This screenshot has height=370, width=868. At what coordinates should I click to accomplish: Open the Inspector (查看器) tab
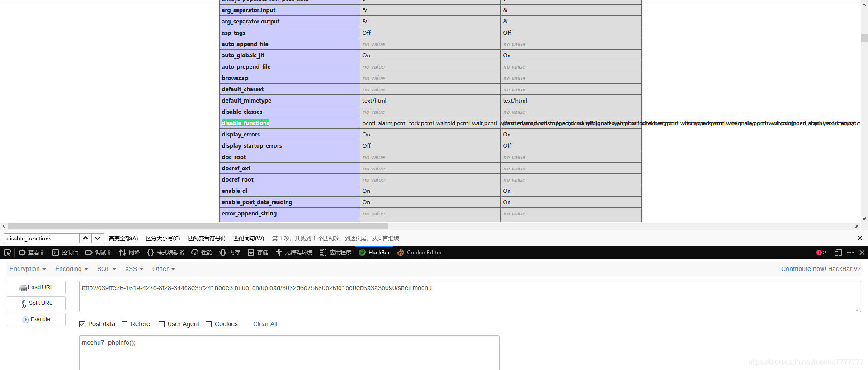point(32,253)
